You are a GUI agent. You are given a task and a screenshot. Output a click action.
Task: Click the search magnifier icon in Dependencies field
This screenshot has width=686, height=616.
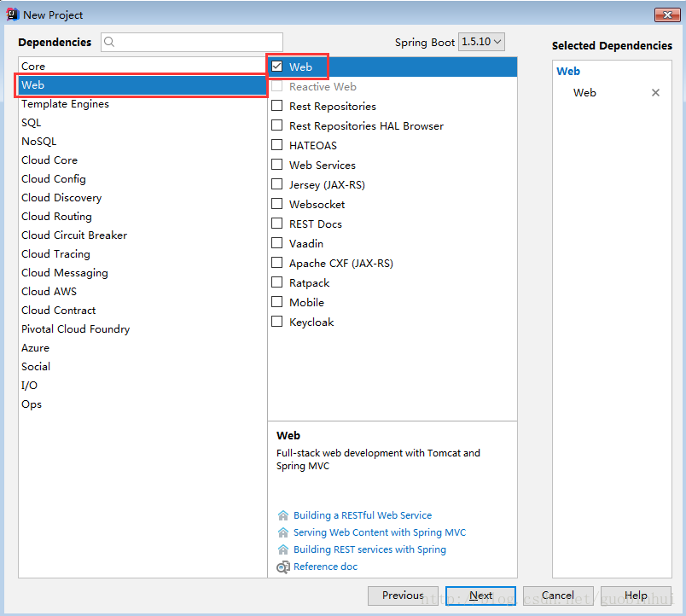pos(109,42)
